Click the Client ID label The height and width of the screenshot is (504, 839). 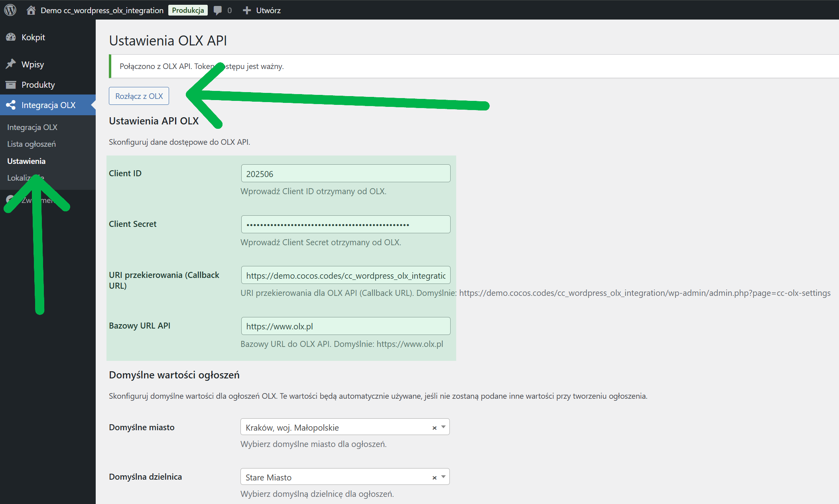[125, 173]
